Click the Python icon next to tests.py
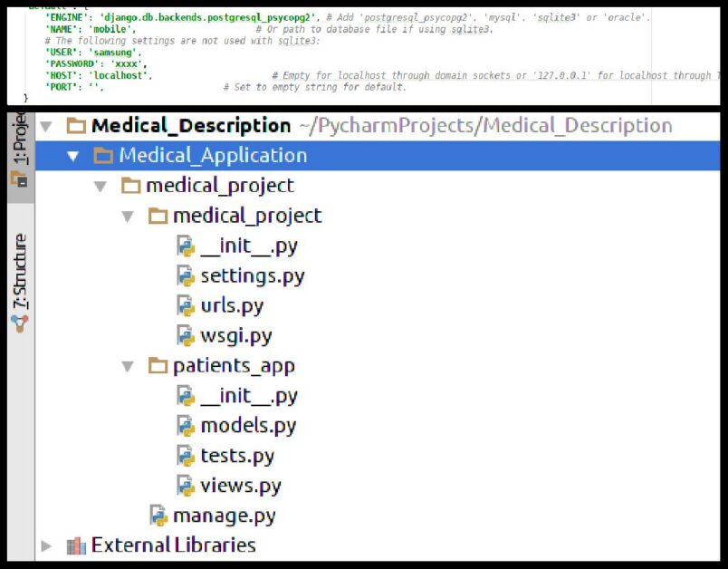The width and height of the screenshot is (728, 569). (x=186, y=455)
